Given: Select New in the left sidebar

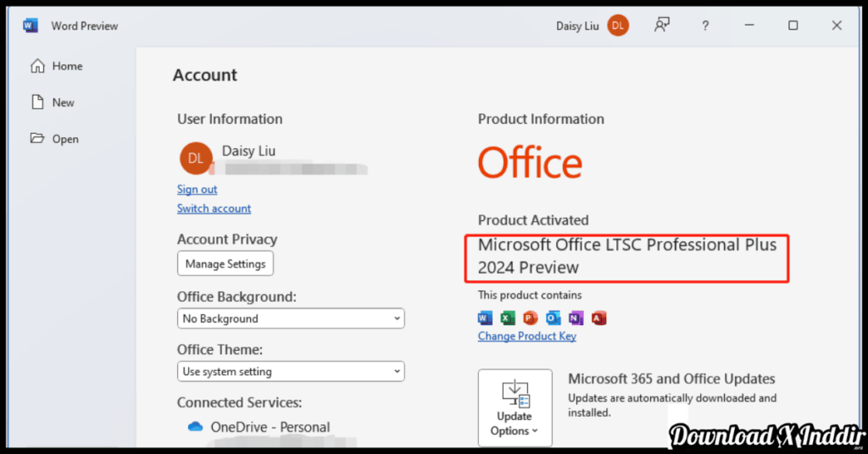Looking at the screenshot, I should click(53, 102).
